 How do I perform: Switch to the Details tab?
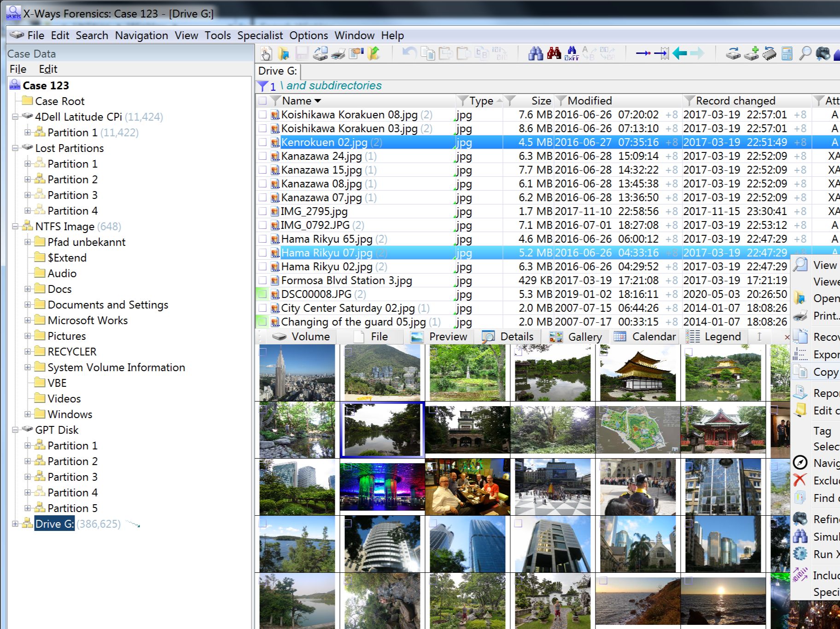(x=507, y=337)
